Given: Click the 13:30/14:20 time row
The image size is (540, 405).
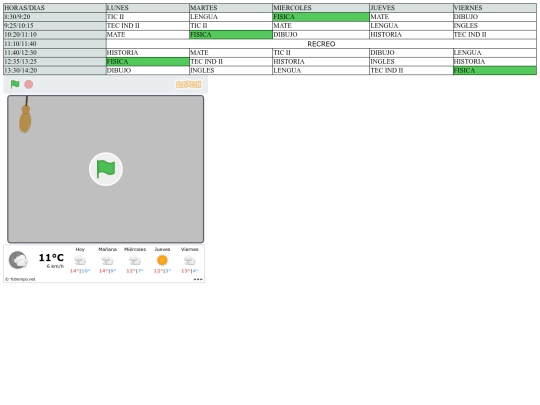Looking at the screenshot, I should point(55,71).
